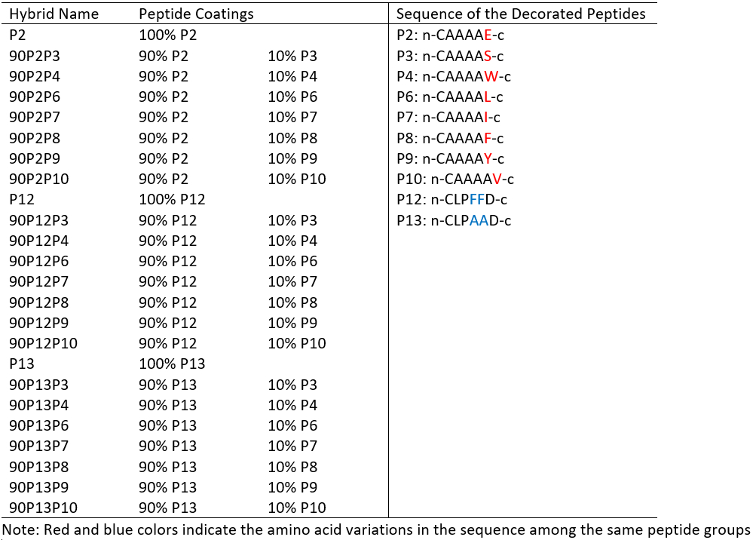The width and height of the screenshot is (756, 540).
Task: Click the 100% P13 coating cell
Action: (x=172, y=364)
